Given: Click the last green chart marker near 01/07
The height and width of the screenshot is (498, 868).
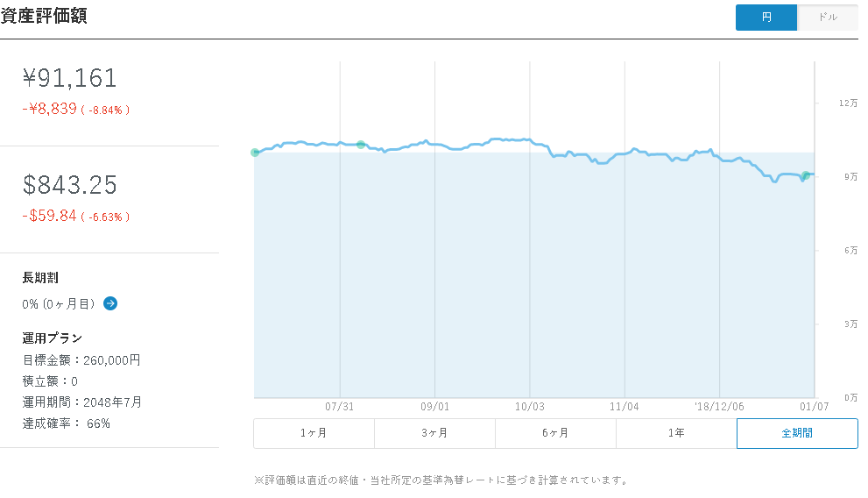Looking at the screenshot, I should 806,175.
